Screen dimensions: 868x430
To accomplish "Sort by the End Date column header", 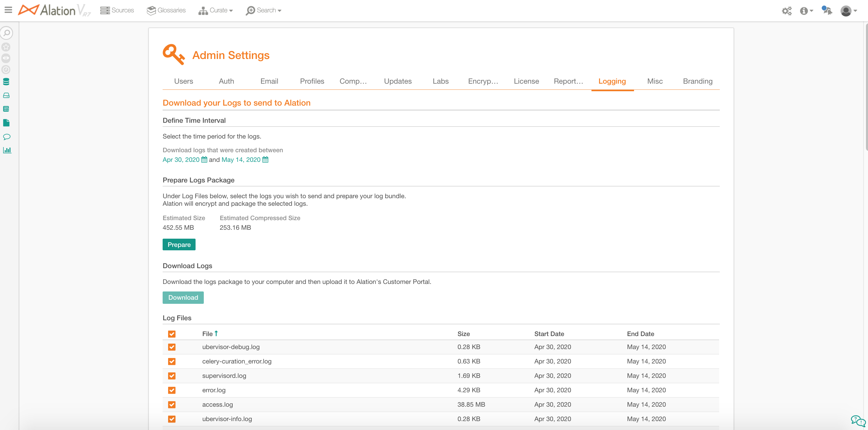I will point(641,334).
